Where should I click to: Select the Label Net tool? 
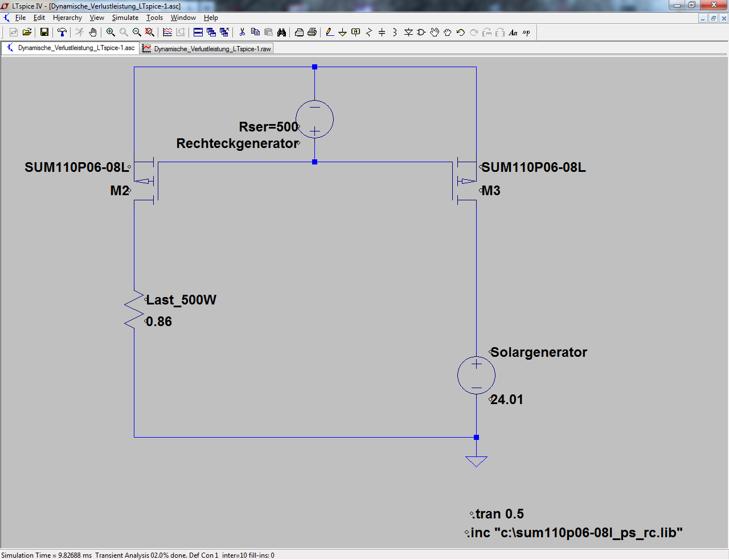356,32
